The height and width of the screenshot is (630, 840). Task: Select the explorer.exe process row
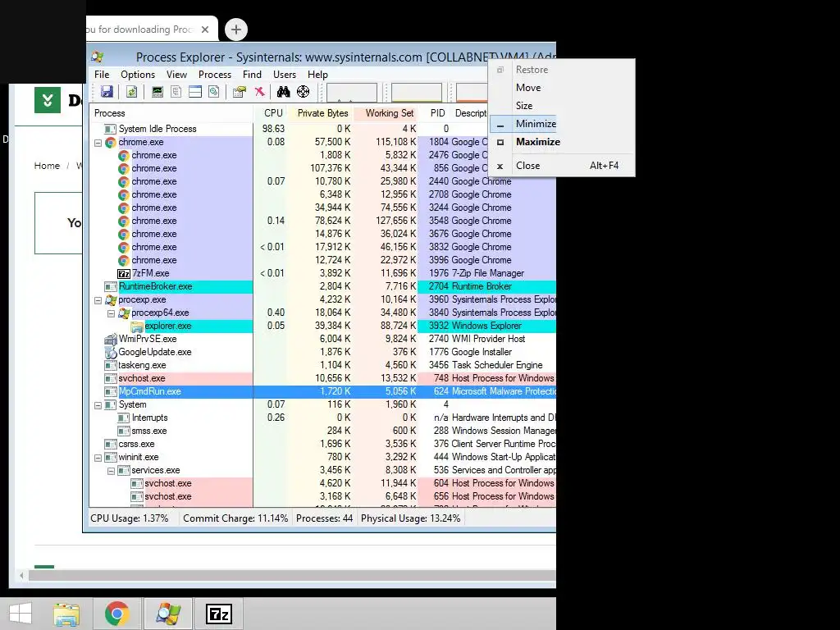[322, 326]
